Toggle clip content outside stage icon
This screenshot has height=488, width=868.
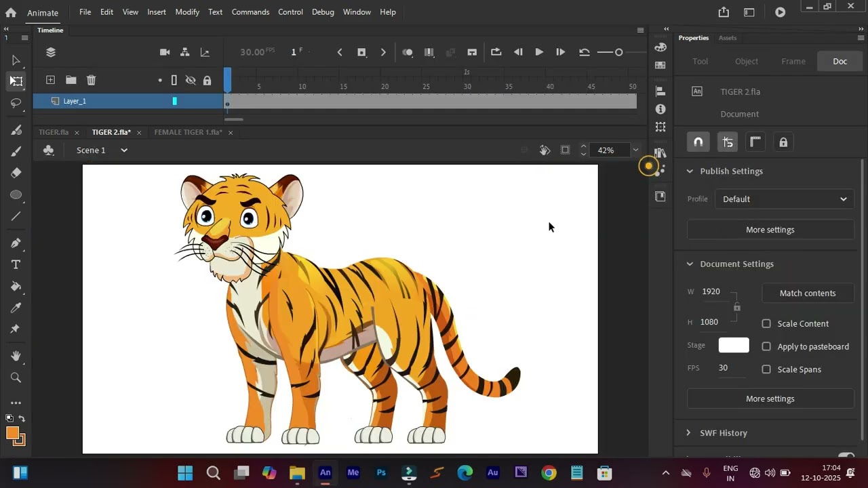(x=565, y=150)
